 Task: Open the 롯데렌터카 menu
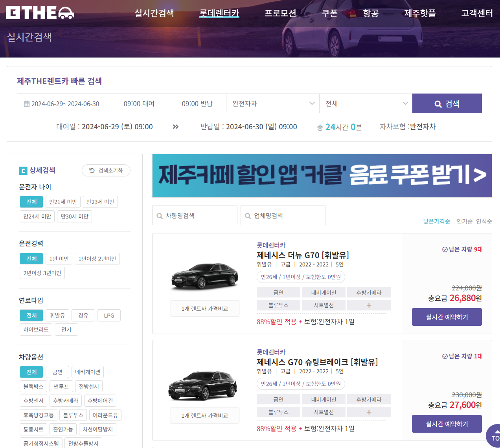pyautogui.click(x=219, y=13)
